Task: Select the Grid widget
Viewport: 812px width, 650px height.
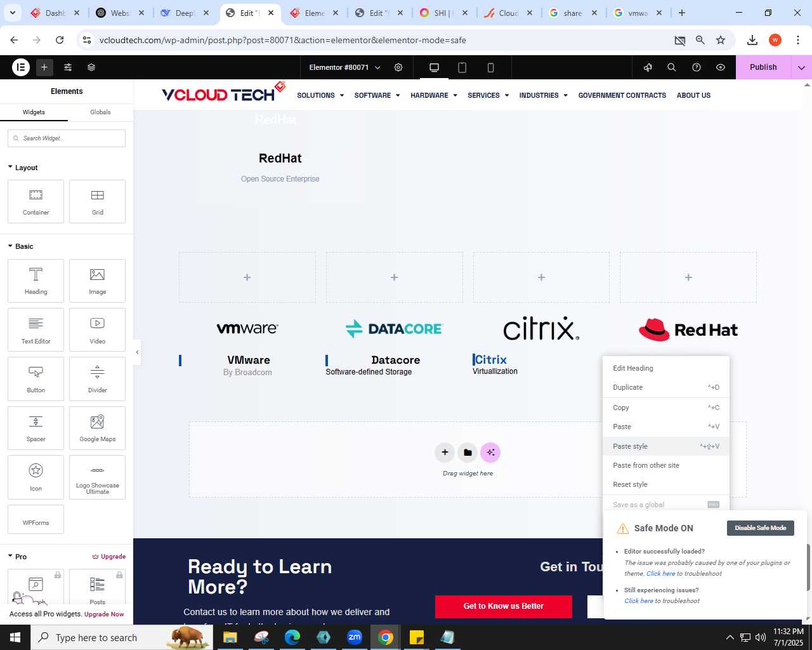Action: tap(97, 202)
